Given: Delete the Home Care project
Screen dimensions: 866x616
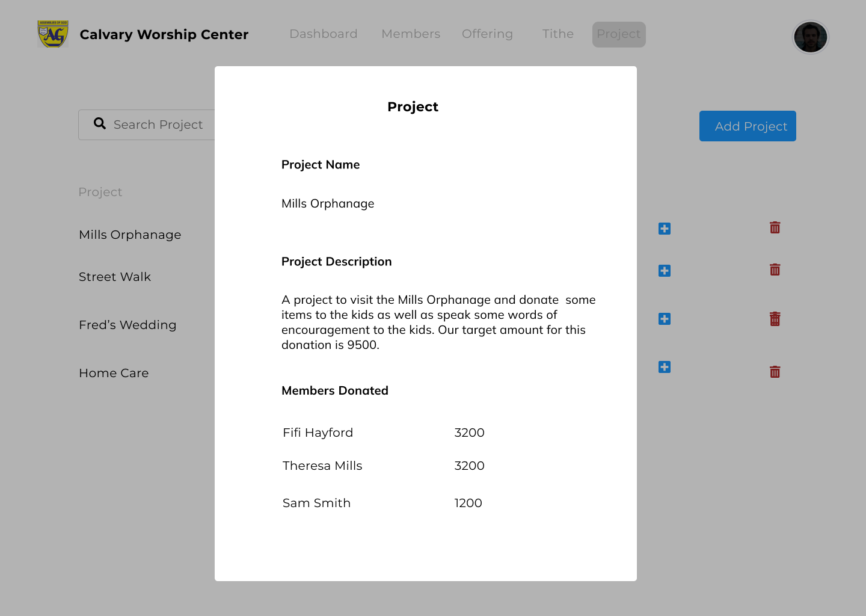Looking at the screenshot, I should point(775,371).
